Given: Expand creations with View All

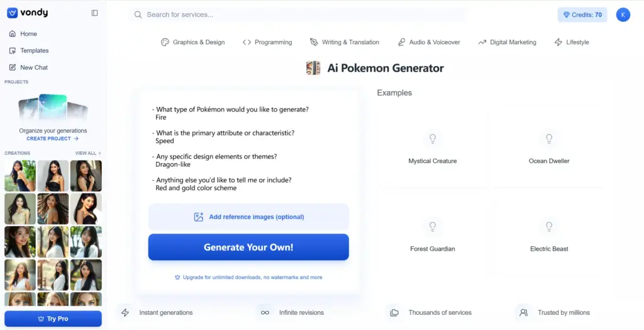Looking at the screenshot, I should 88,153.
